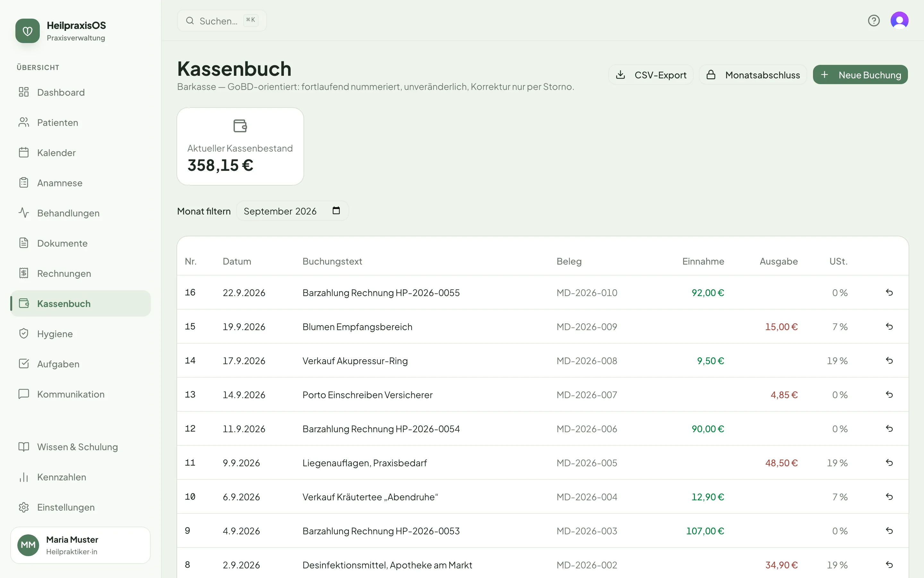The width and height of the screenshot is (924, 578).
Task: Open Einstellungen settings
Action: point(81,507)
